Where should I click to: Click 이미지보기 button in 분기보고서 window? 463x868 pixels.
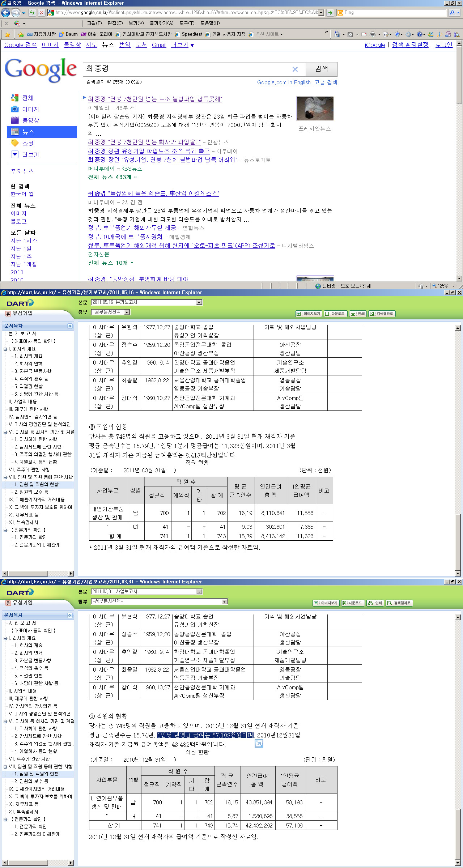click(309, 314)
